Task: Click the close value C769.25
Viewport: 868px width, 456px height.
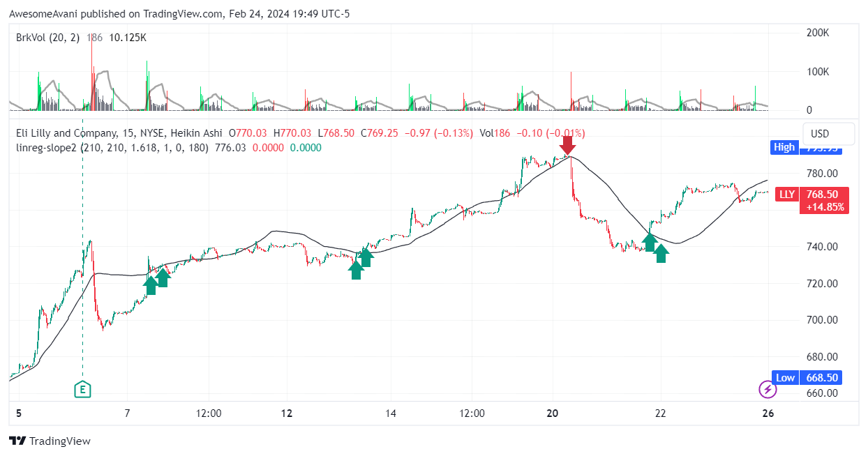Action: click(x=378, y=132)
